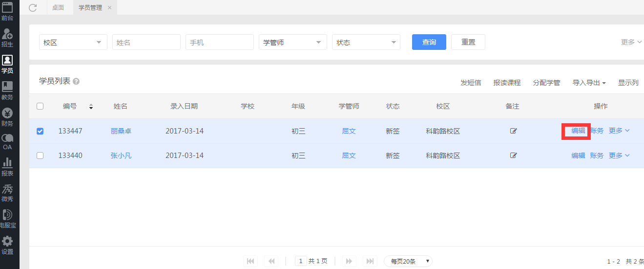Image resolution: width=644 pixels, height=269 pixels.
Task: Click the 学校 column header
Action: [x=248, y=106]
